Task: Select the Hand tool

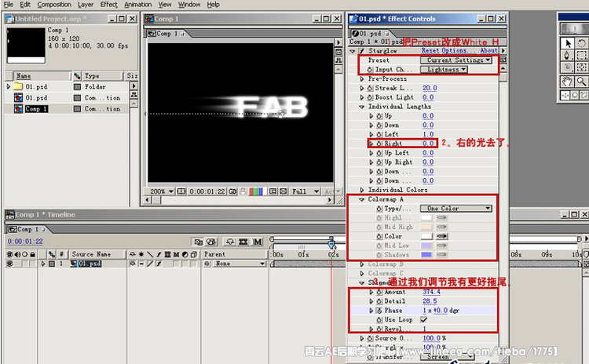Action: [x=568, y=82]
